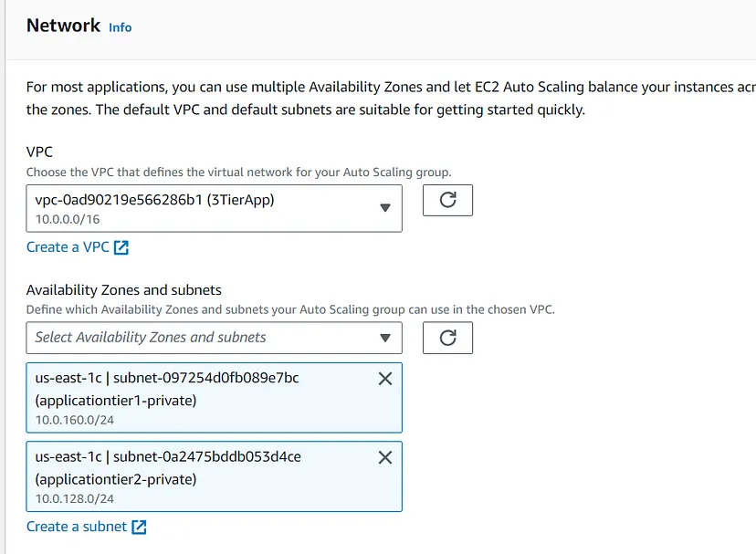Remove the applicationtier2-private subnet
This screenshot has height=554, width=756.
coord(385,457)
